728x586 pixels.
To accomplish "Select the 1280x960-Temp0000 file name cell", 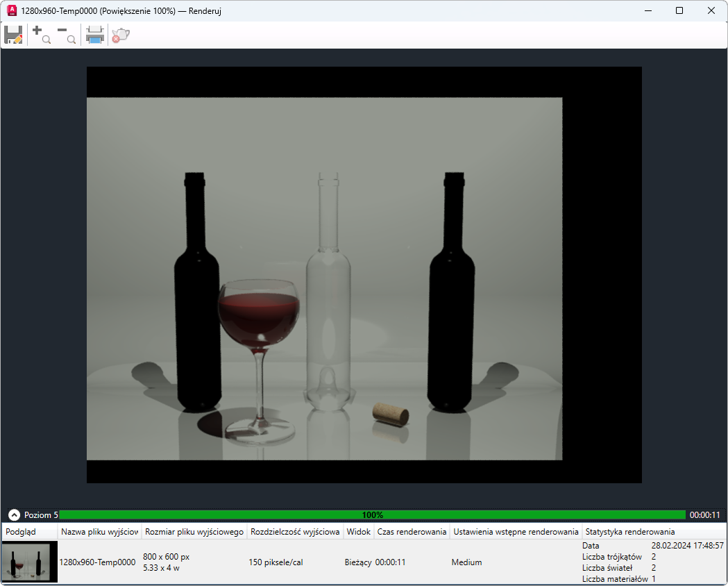I will coord(97,562).
